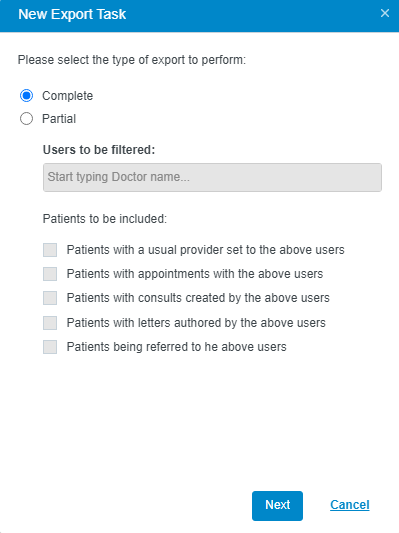Screen dimensions: 399x533
Task: Enable the patients with appointments checkbox
Action: [50, 274]
